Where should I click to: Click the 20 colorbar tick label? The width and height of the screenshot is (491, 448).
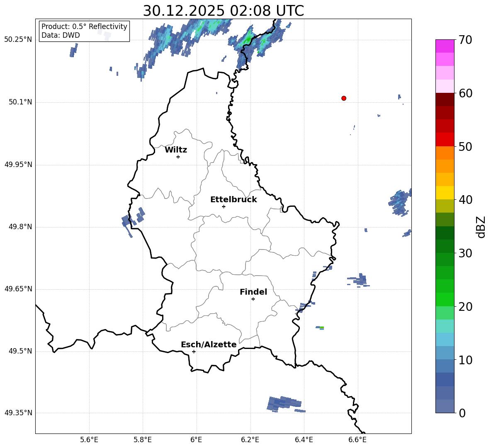click(465, 307)
